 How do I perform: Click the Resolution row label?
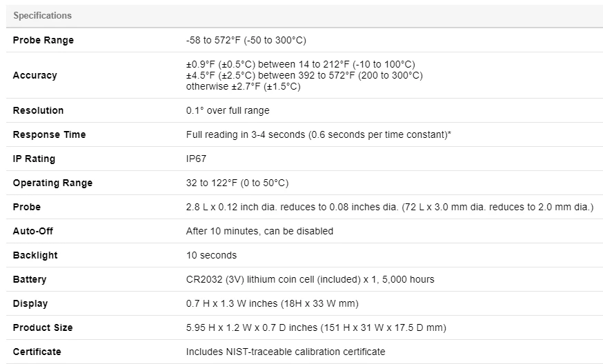[x=39, y=110]
